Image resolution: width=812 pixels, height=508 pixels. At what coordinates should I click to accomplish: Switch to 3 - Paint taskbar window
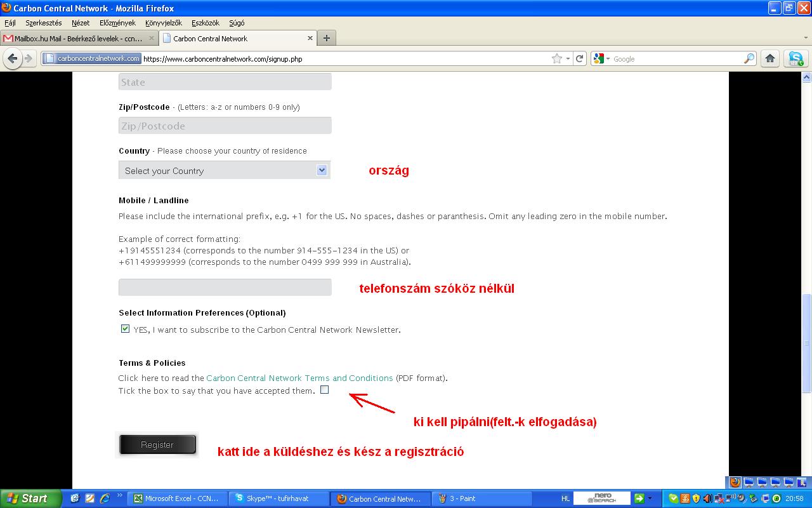(482, 498)
